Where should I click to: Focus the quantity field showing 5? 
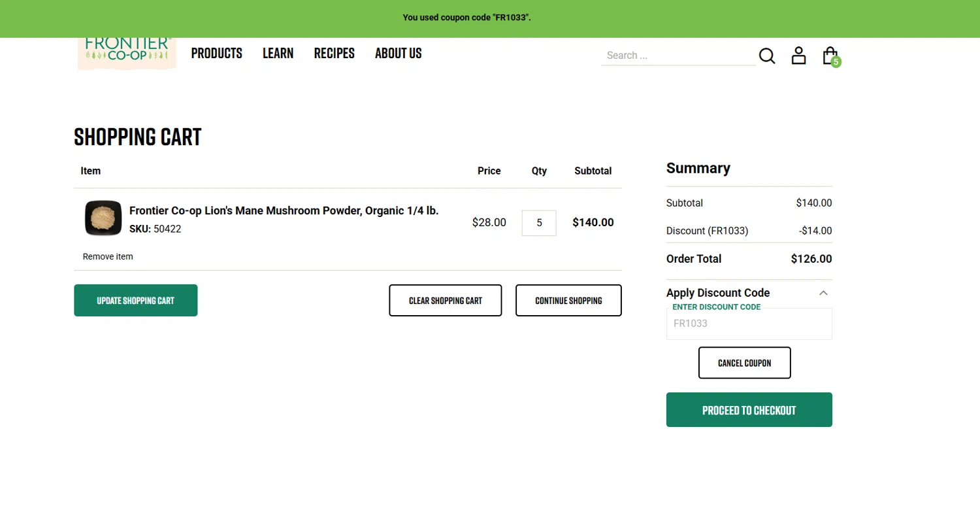point(539,223)
